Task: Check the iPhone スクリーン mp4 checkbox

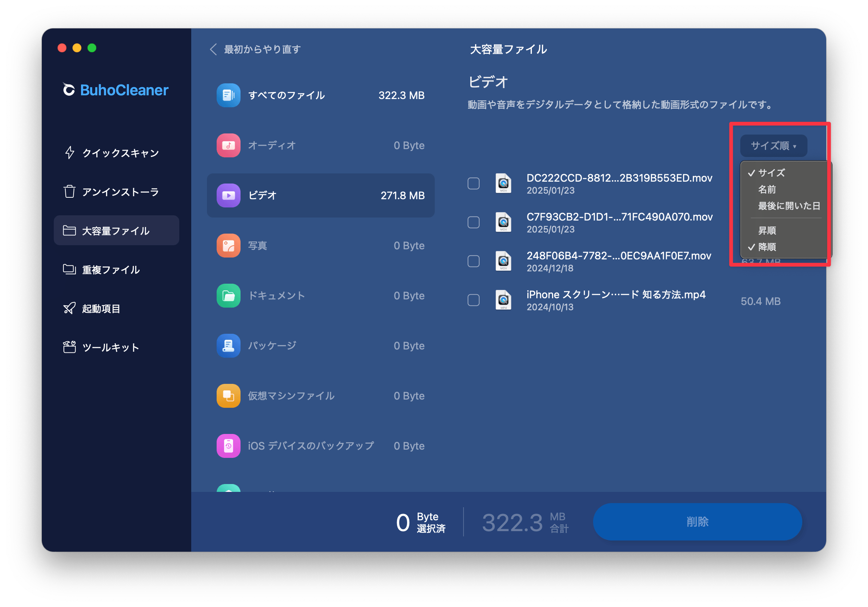Action: click(x=474, y=301)
